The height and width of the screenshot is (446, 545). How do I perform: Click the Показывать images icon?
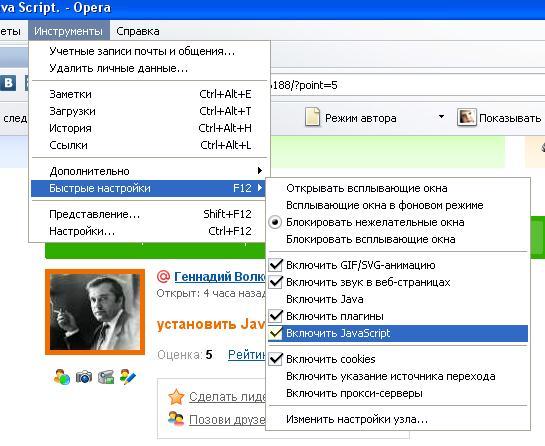466,117
